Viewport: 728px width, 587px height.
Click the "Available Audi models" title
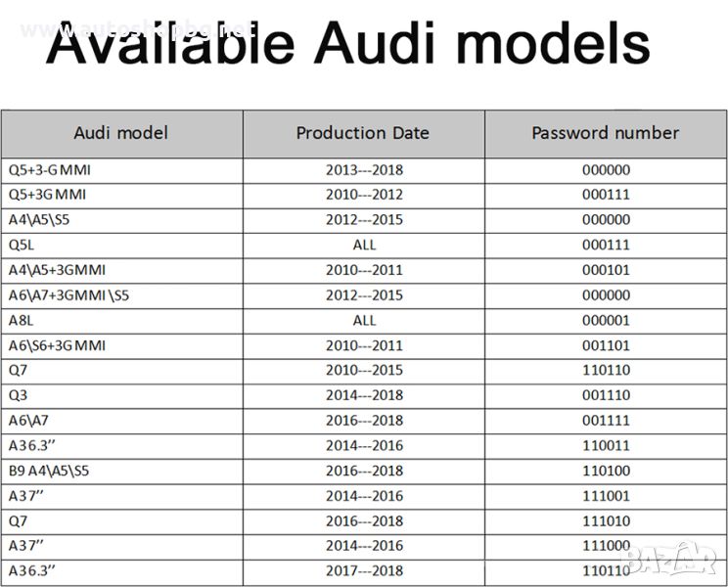coord(347,44)
